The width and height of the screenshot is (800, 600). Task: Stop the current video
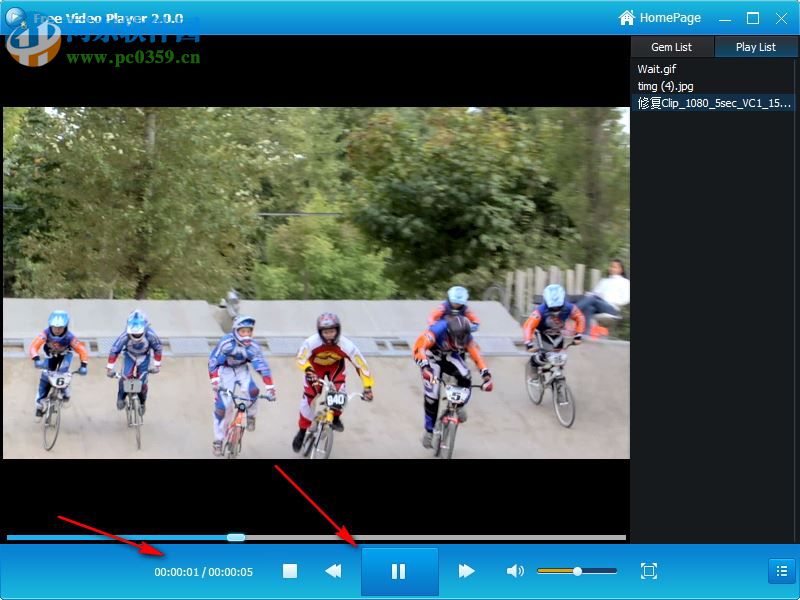pos(290,571)
